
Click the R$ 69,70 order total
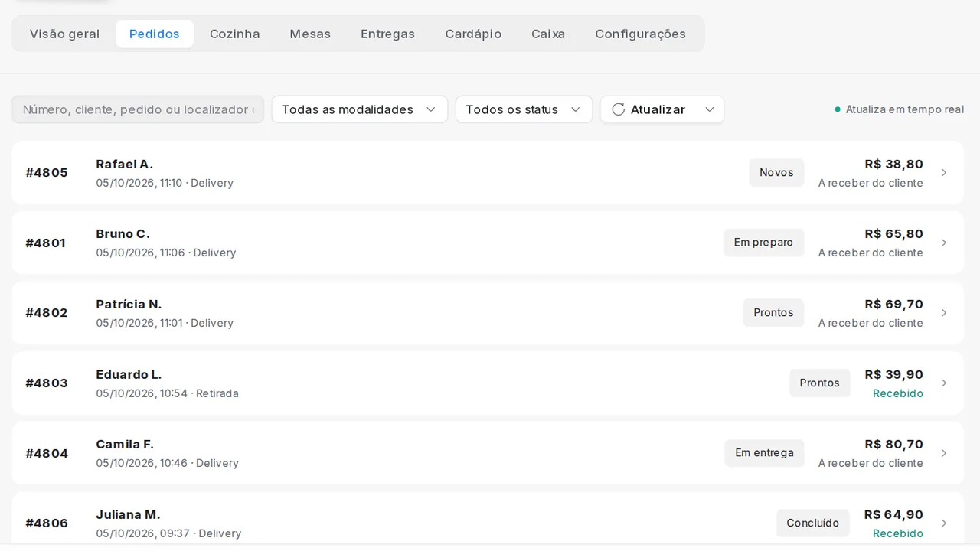pyautogui.click(x=893, y=305)
